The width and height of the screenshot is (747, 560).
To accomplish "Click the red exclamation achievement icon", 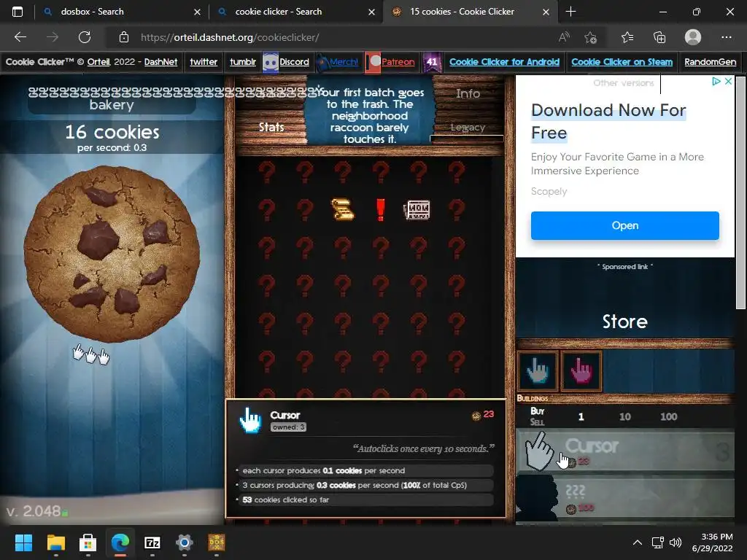I will 380,209.
